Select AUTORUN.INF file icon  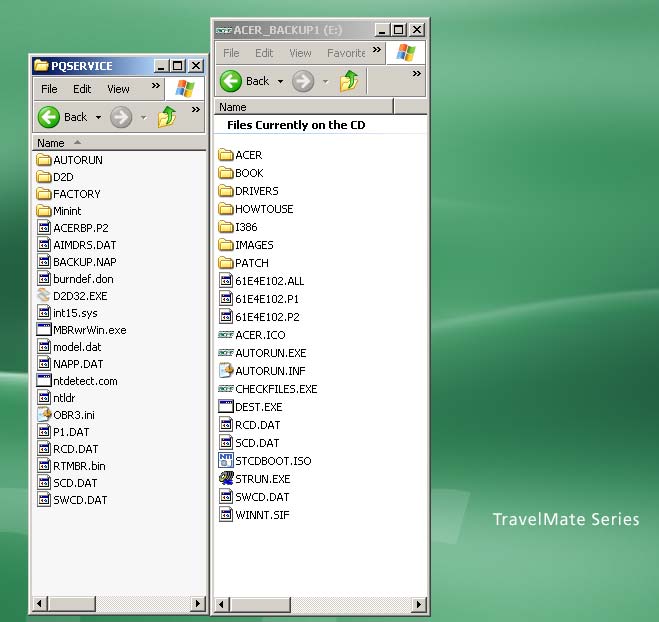coord(226,371)
